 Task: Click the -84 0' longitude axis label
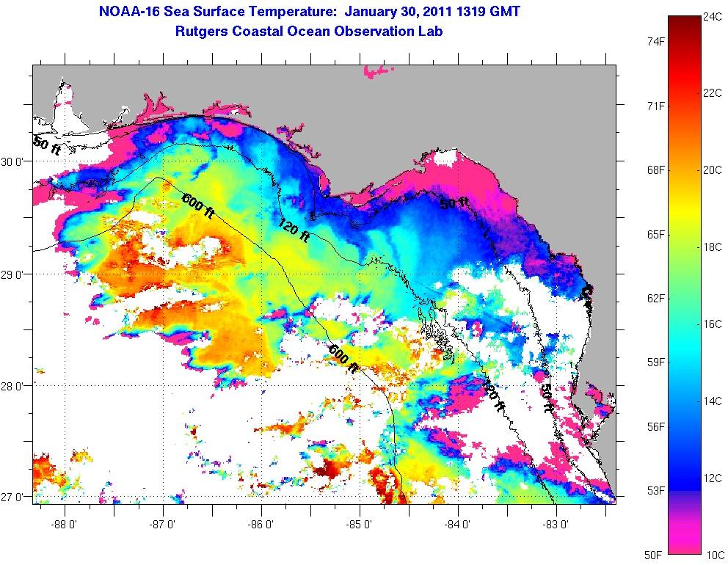(x=458, y=525)
